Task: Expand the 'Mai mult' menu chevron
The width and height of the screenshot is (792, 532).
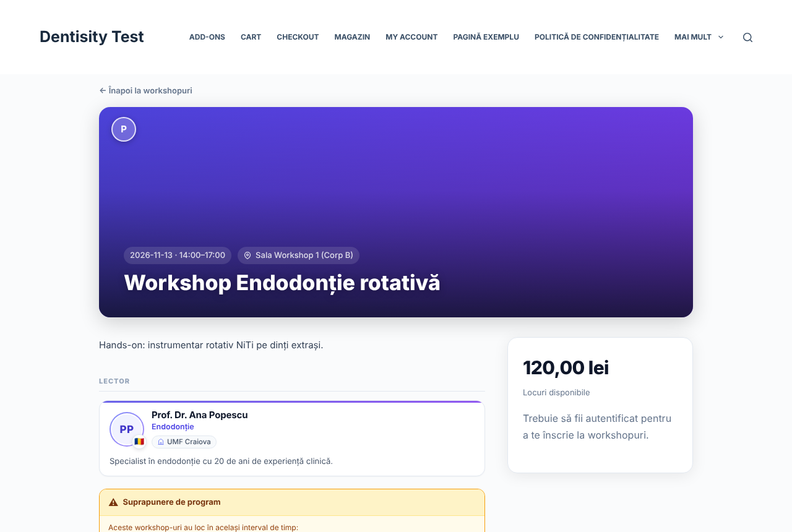Action: [721, 37]
